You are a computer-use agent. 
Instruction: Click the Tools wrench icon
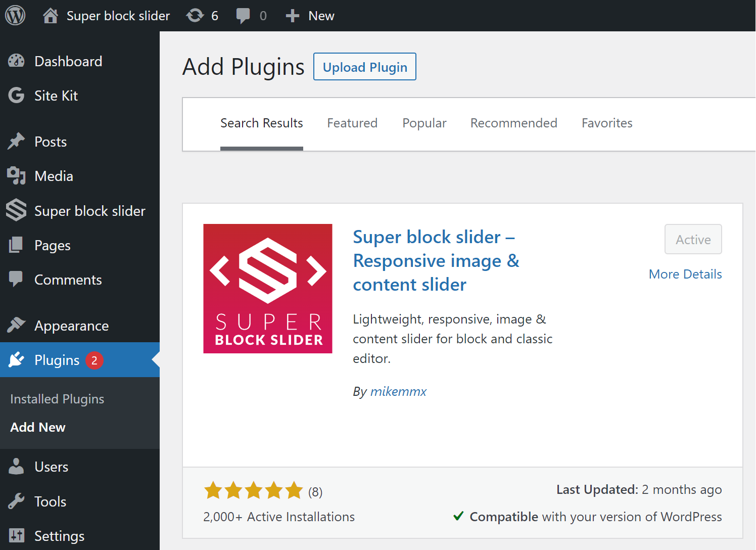[x=17, y=501]
